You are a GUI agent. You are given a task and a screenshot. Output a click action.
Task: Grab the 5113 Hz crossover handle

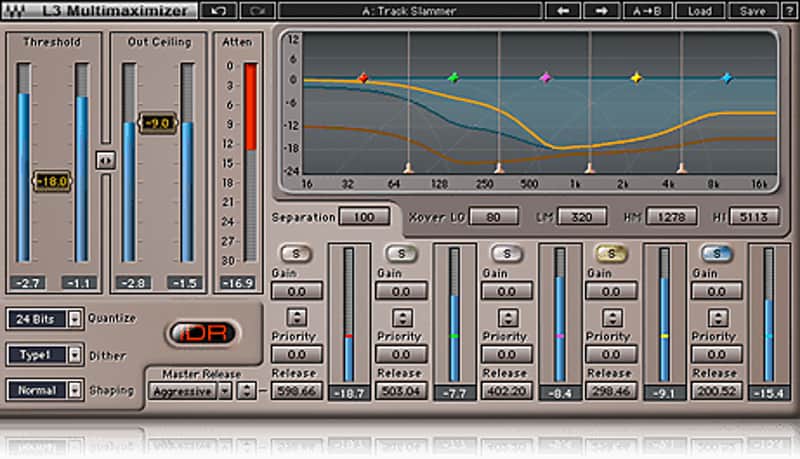(x=681, y=168)
